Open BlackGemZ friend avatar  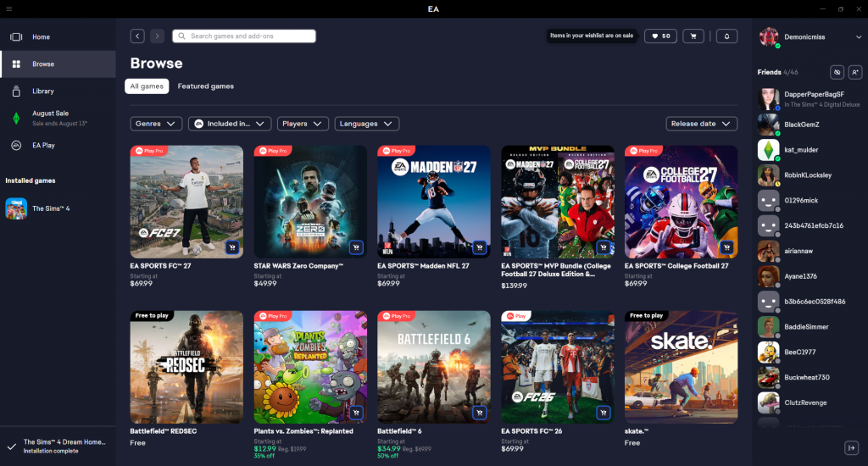click(x=768, y=125)
